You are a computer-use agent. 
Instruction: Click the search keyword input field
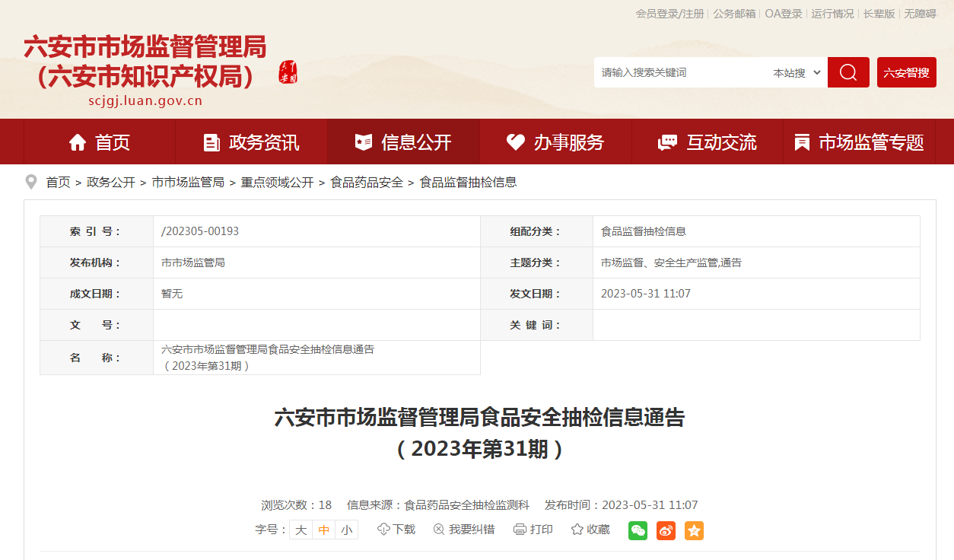681,73
